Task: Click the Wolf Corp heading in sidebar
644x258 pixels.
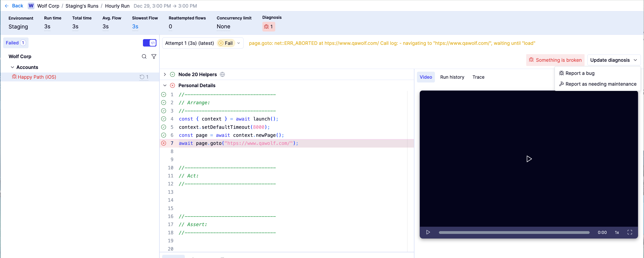Action: pyautogui.click(x=20, y=56)
